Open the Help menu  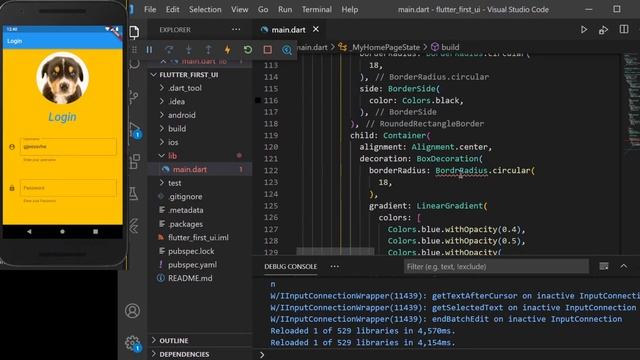point(350,9)
